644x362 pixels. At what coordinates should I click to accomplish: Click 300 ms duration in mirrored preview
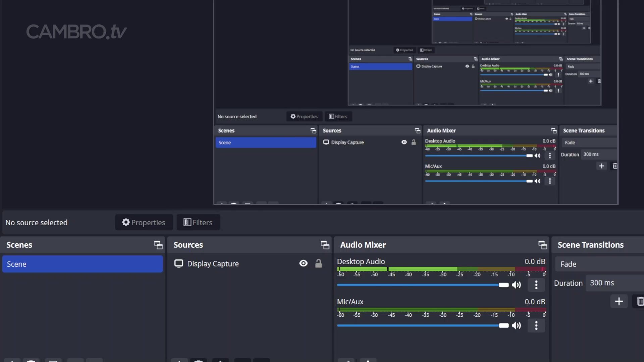coord(599,155)
